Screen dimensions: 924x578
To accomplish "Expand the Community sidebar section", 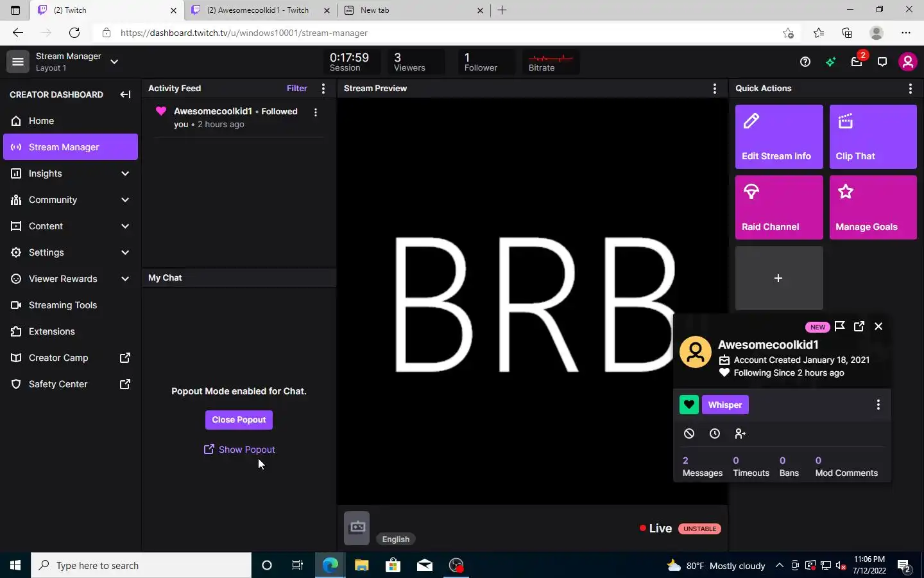I will (125, 200).
